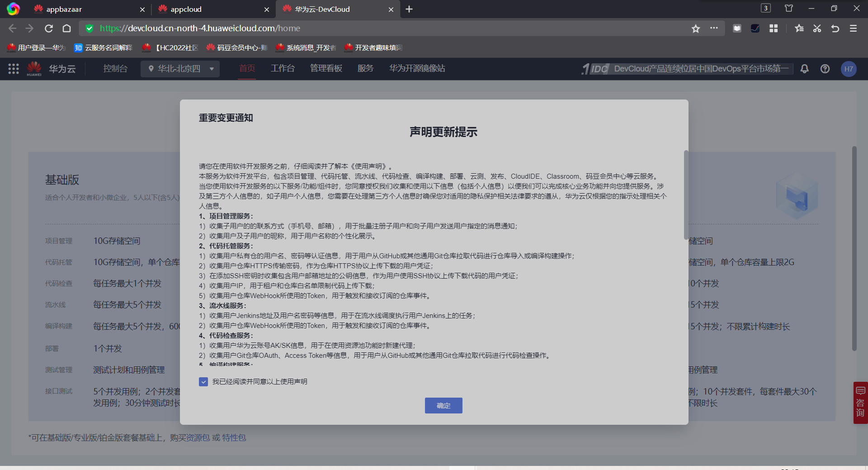Image resolution: width=868 pixels, height=470 pixels.
Task: Click the 声明更新提示 dialog heading
Action: coord(443,132)
